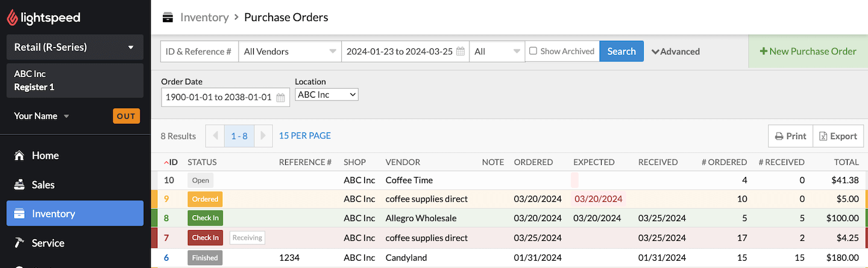The height and width of the screenshot is (268, 868).
Task: Click the calendar icon in date range filter
Action: click(461, 52)
